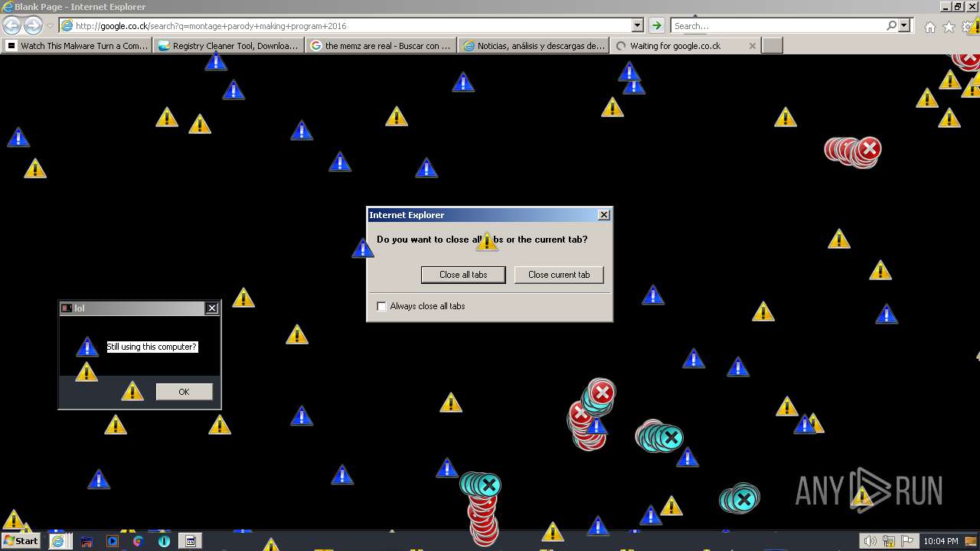Click the network tray icon
The image size is (980, 551).
889,541
